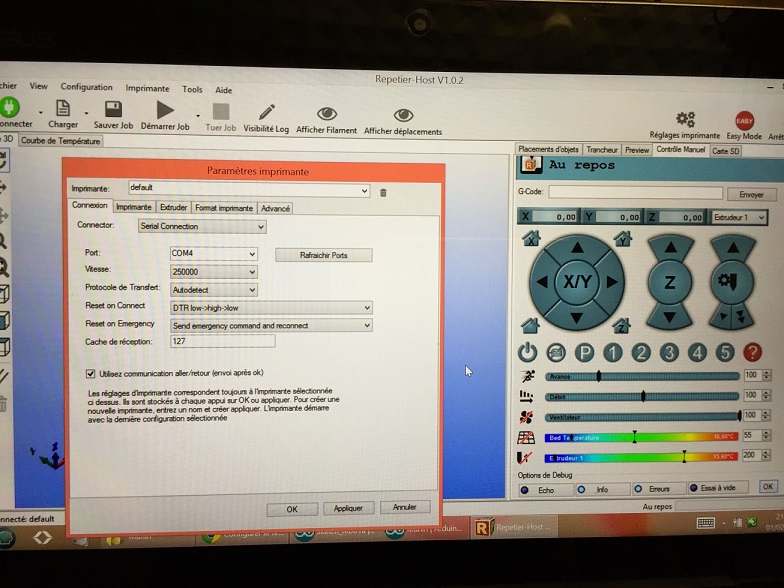
Task: Click OK in Paramètres imprimante dialog
Action: point(292,509)
